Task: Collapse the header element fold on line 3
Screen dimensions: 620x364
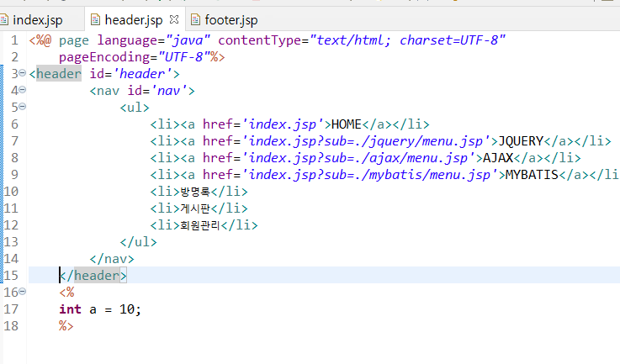Action: pos(23,73)
